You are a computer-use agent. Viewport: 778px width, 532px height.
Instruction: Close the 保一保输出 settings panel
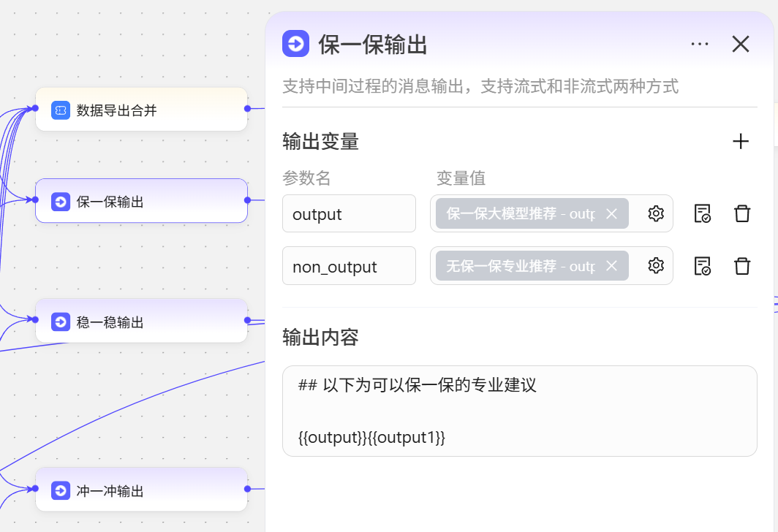tap(741, 44)
